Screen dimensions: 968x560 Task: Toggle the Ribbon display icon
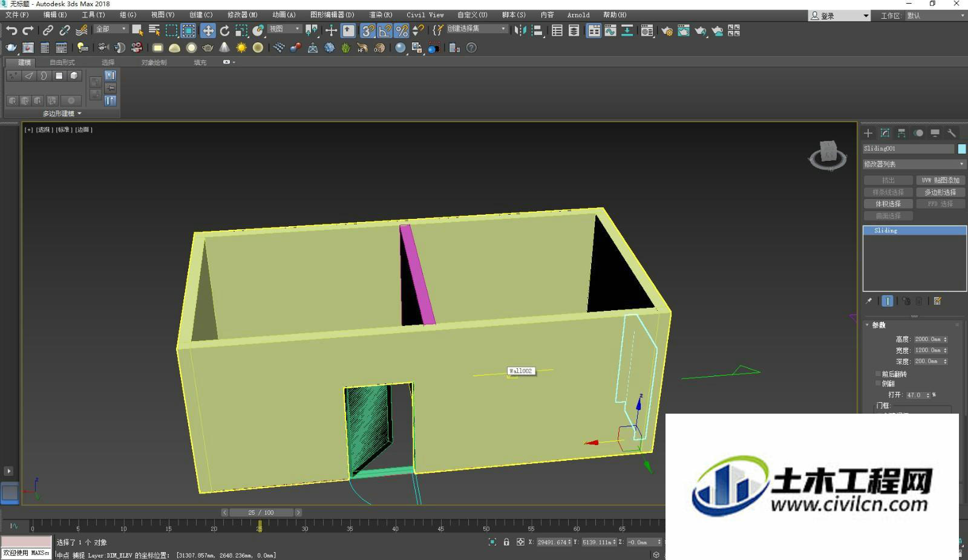point(594,30)
